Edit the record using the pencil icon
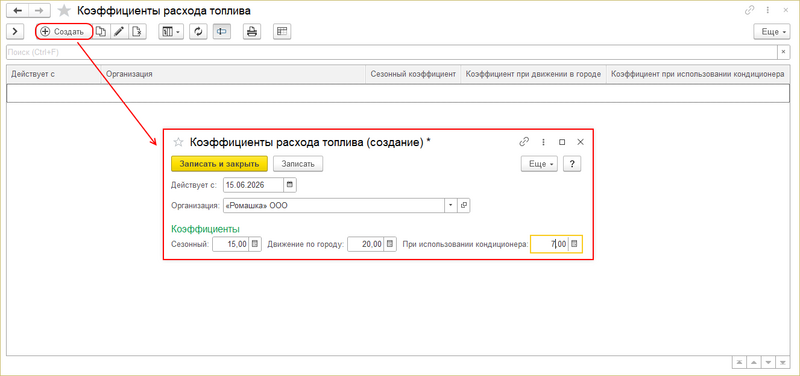800x376 pixels. pos(119,32)
